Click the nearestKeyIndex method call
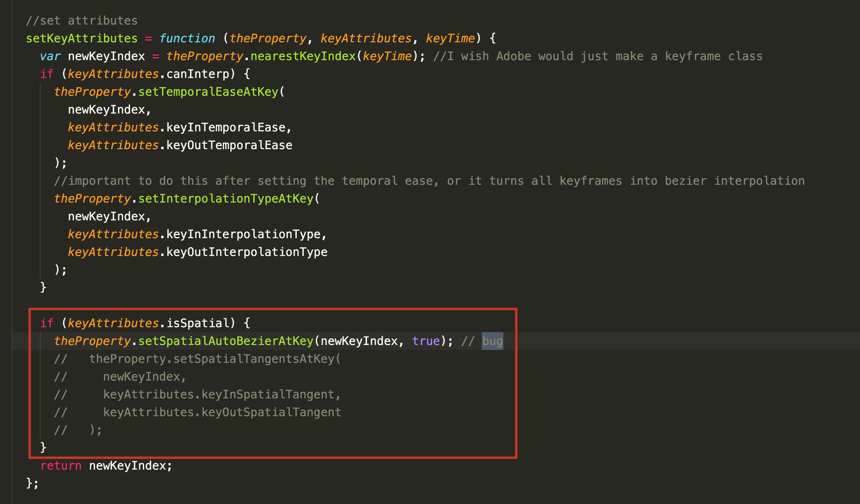 pyautogui.click(x=303, y=56)
